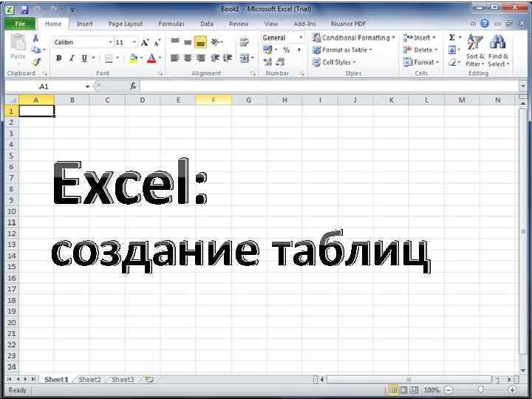Screen dimensions: 532x399
Task: Align text right
Action: click(x=200, y=58)
